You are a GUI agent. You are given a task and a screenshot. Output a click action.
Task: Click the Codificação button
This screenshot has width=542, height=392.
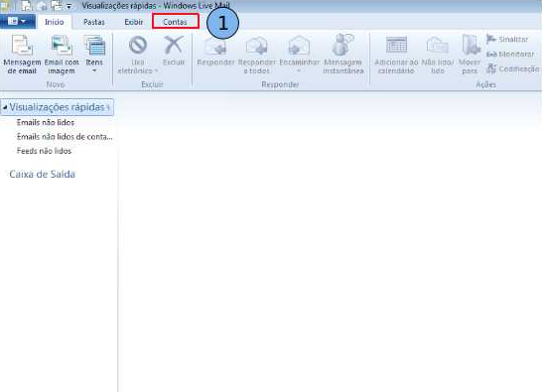pos(512,68)
